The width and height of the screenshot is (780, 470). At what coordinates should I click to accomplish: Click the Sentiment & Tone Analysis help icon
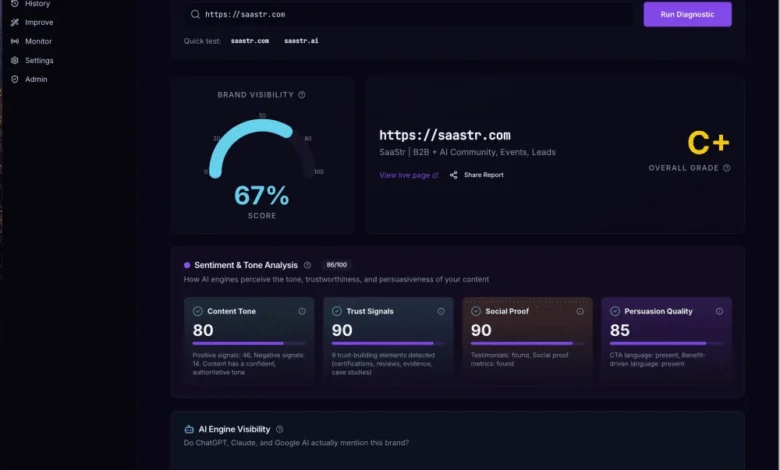tap(307, 265)
